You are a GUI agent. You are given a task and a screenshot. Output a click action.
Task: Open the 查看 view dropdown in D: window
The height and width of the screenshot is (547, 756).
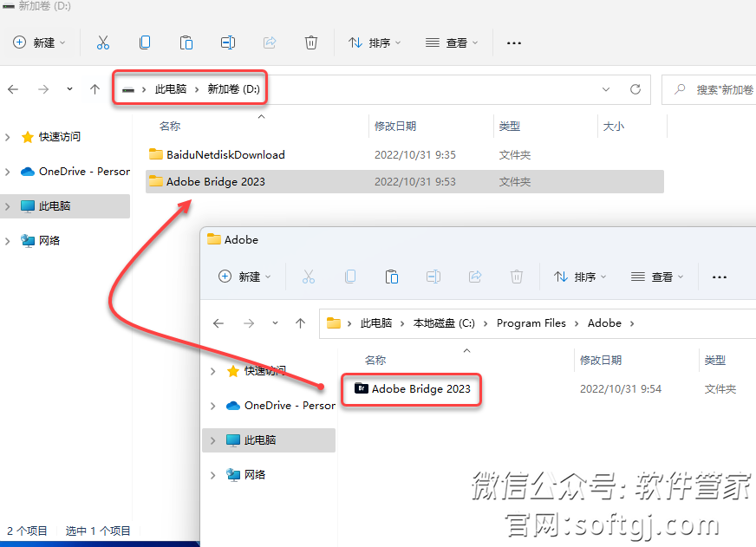pos(452,42)
